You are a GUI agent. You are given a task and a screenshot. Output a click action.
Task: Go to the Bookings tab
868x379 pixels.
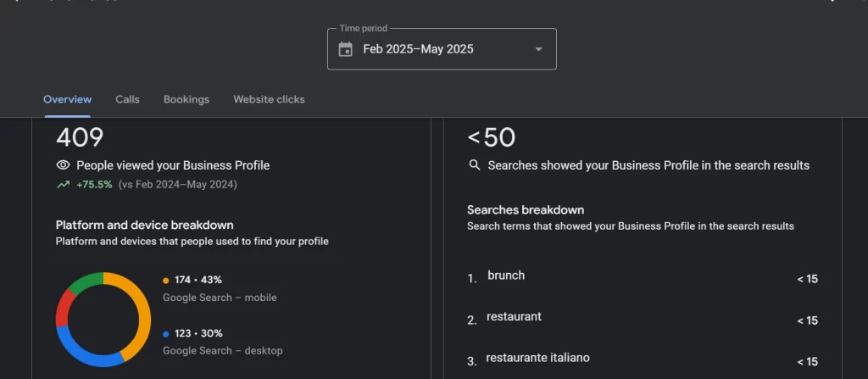pyautogui.click(x=186, y=99)
